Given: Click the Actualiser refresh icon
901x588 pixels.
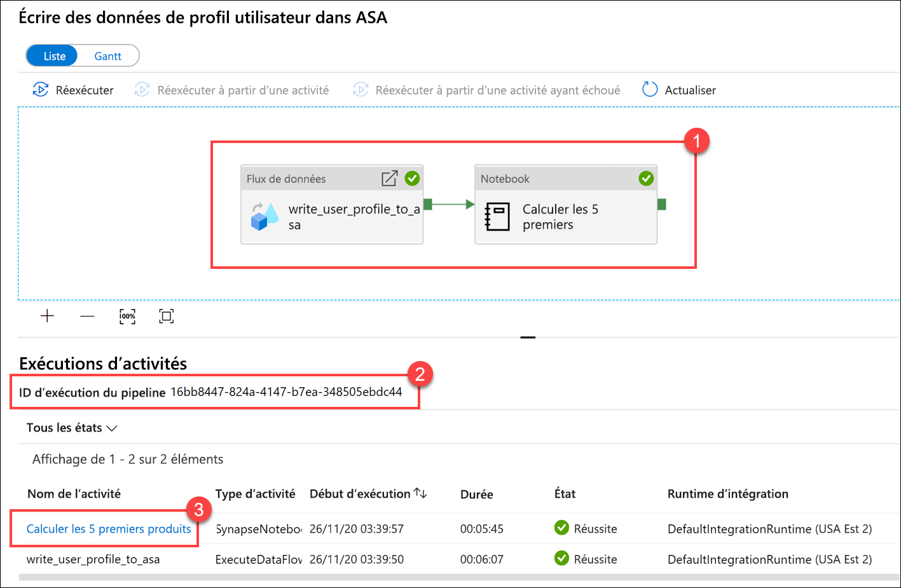Looking at the screenshot, I should click(649, 90).
